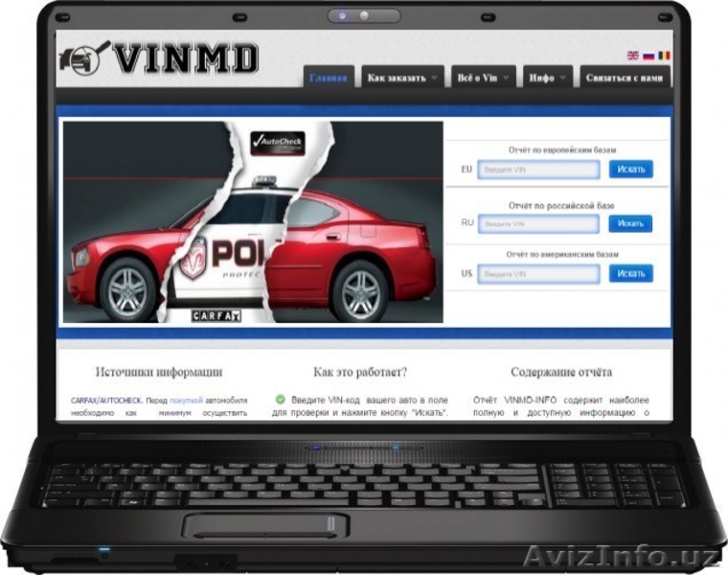Click the CARFAX logo under the car
The width and height of the screenshot is (728, 575).
216,315
